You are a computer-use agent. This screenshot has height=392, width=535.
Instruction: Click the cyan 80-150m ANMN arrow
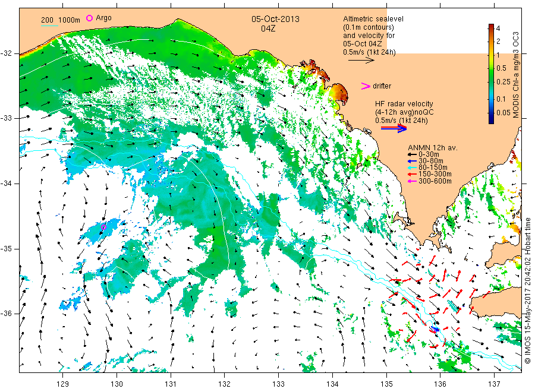pyautogui.click(x=412, y=167)
